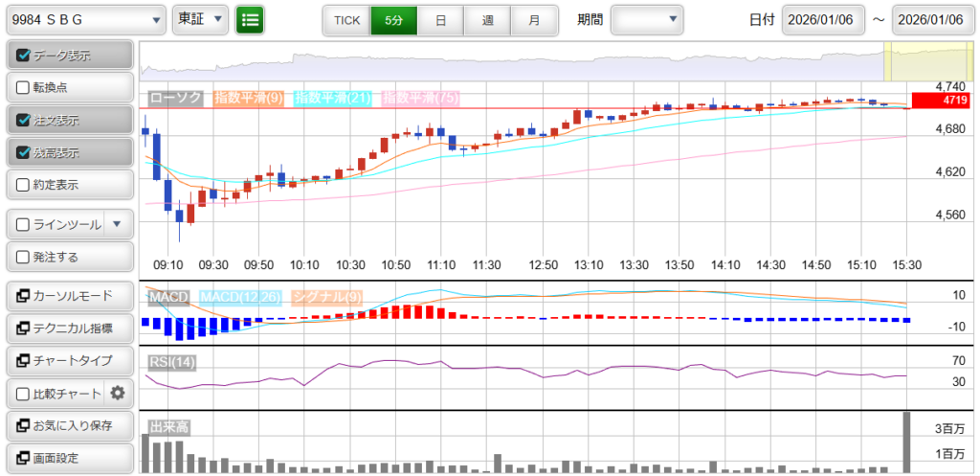Click the red 4719 current price label
Screen dimensions: 980x476
[941, 100]
